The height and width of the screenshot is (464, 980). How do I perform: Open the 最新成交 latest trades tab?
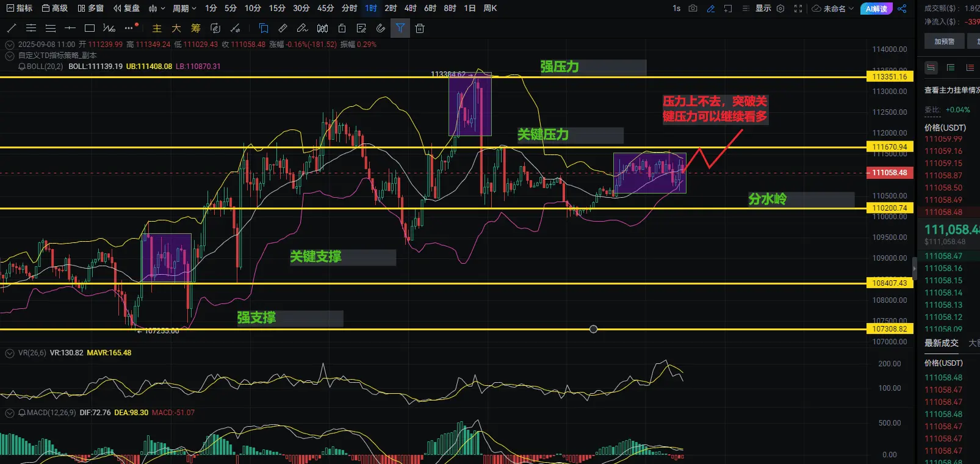942,343
